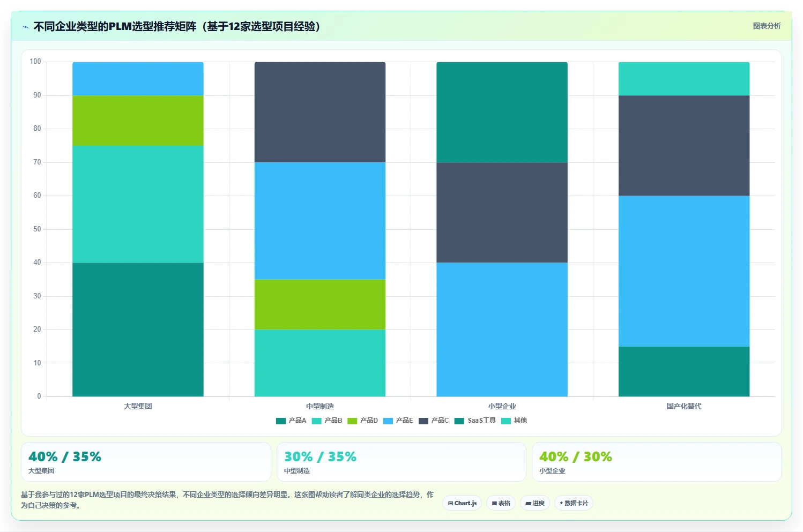803x532 pixels.
Task: Toggle the 产品C legend item
Action: pyautogui.click(x=434, y=421)
